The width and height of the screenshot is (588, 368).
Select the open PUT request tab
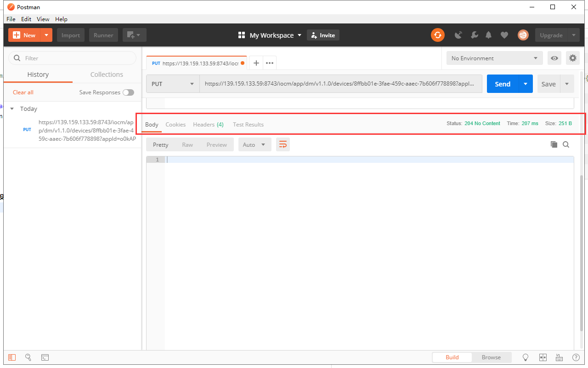(198, 63)
